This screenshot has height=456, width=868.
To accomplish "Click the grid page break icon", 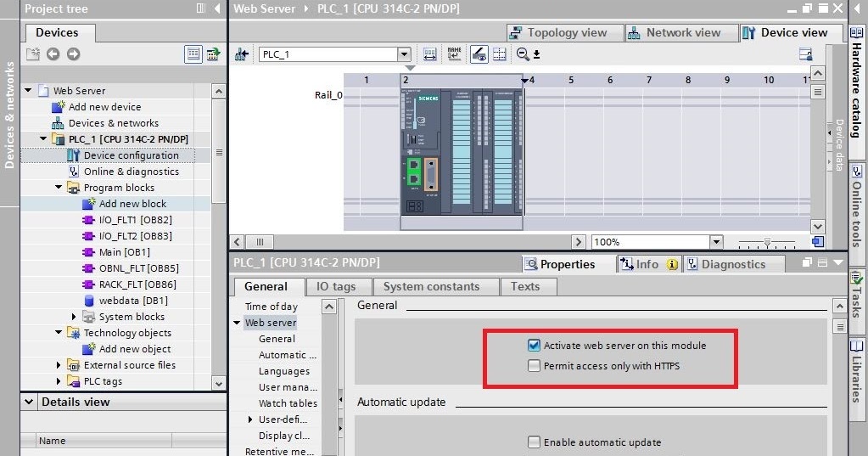I will (x=499, y=54).
